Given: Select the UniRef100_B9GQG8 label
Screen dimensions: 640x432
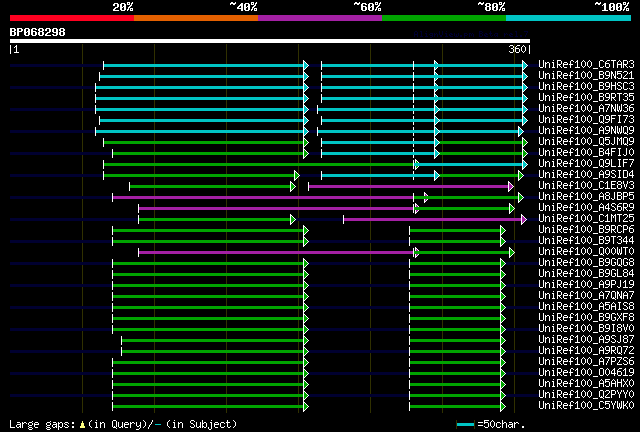Looking at the screenshot, I should tap(586, 263).
